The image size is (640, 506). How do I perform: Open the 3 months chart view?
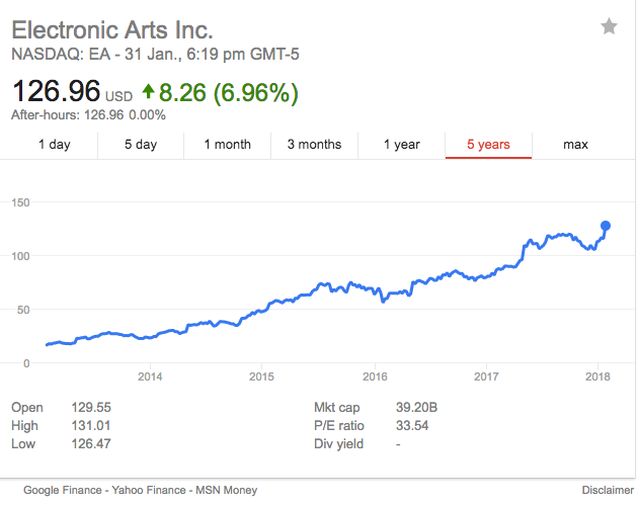point(314,145)
